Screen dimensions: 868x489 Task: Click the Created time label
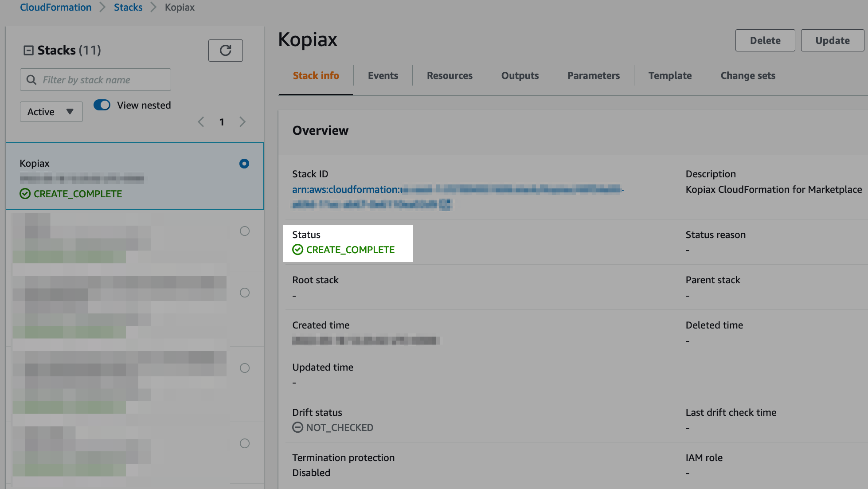(321, 325)
